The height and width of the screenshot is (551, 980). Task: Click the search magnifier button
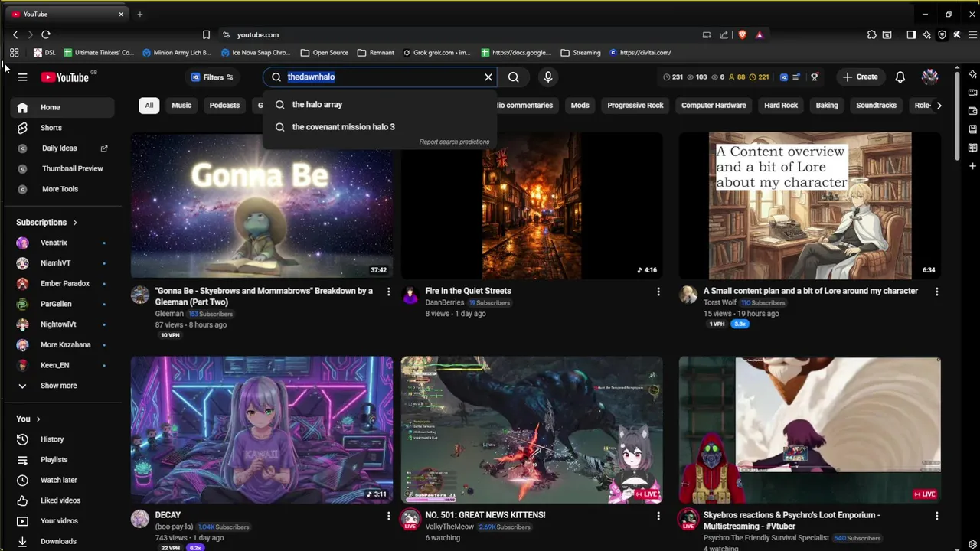514,77
